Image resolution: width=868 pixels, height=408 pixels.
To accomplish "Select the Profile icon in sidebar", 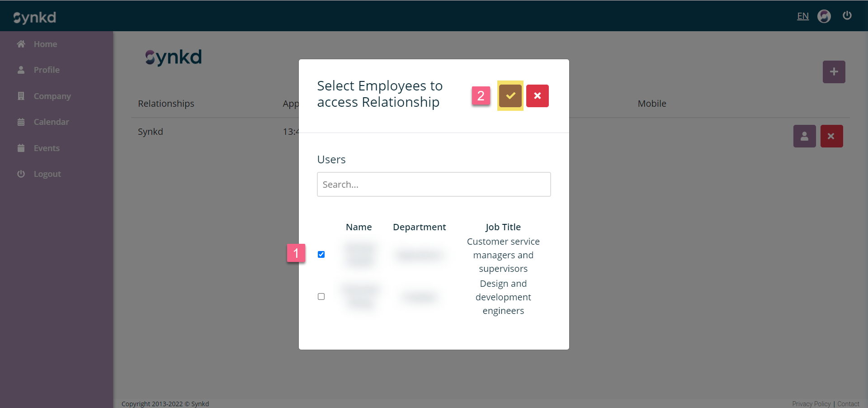I will point(21,70).
